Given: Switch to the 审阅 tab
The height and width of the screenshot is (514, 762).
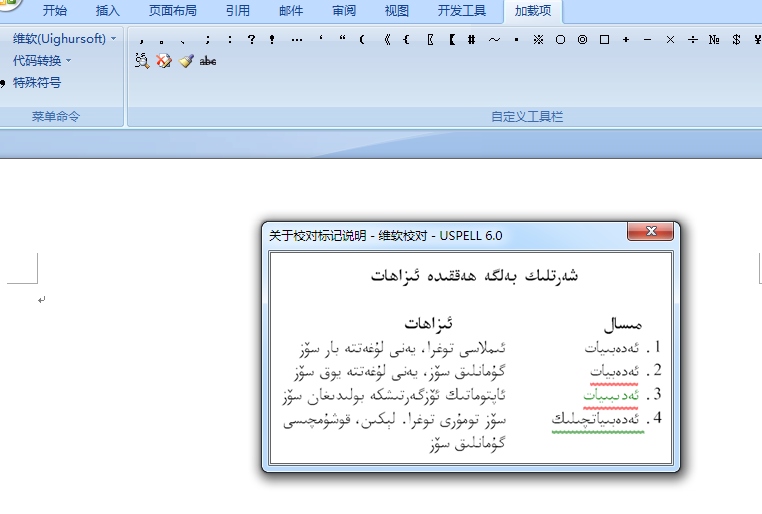Looking at the screenshot, I should (x=344, y=11).
